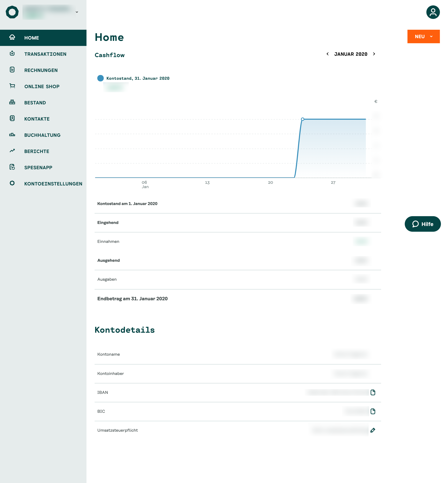Screen dimensions: 448x483
Task: Click the company logo icon
Action: 12,12
